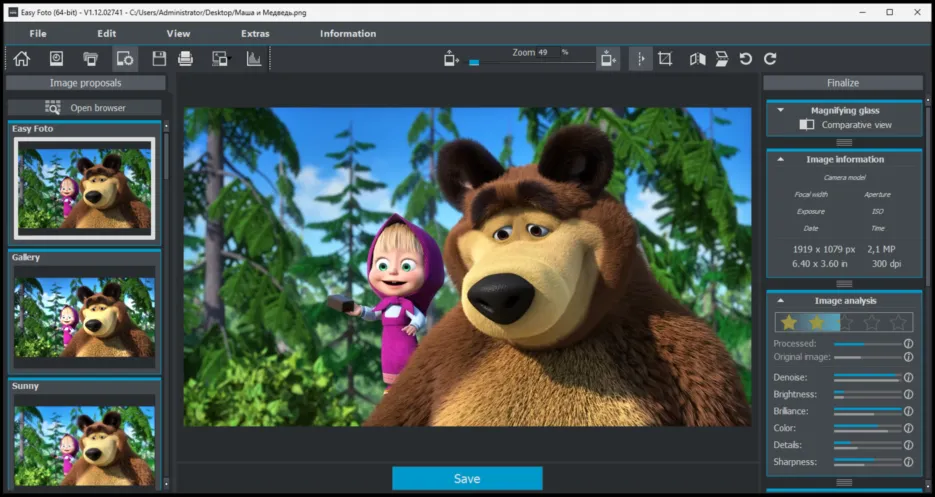Open the Information menu
This screenshot has width=935, height=497.
coord(348,33)
